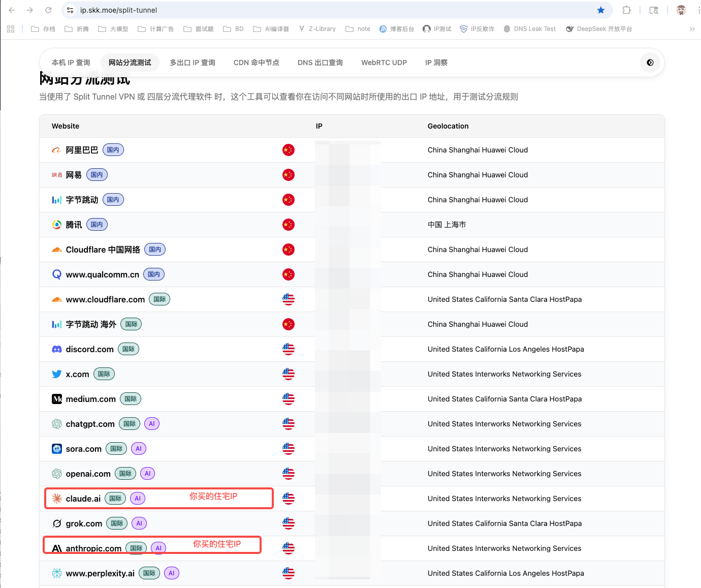The height and width of the screenshot is (588, 701).
Task: Open the DNS Leak Test bookmark
Action: (x=529, y=29)
